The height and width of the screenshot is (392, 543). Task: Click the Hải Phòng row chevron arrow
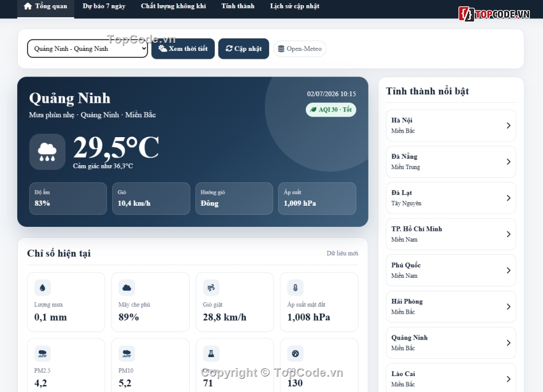pyautogui.click(x=508, y=306)
